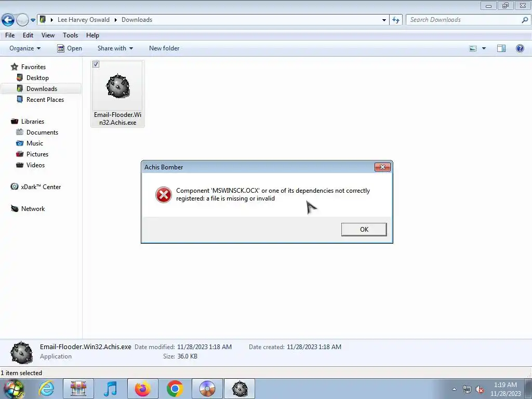Screen dimensions: 532x399
Task: Open the Explorer window taskbar button
Action: (78, 389)
